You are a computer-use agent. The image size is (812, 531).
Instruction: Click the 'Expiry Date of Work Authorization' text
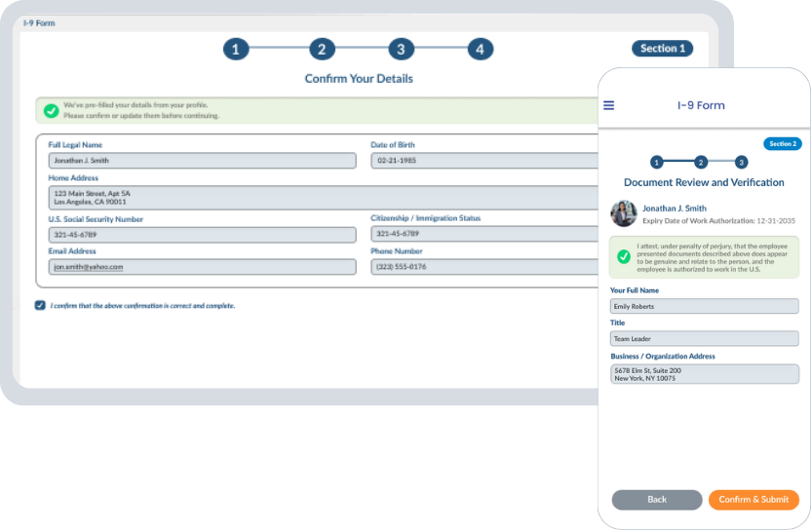click(x=699, y=221)
